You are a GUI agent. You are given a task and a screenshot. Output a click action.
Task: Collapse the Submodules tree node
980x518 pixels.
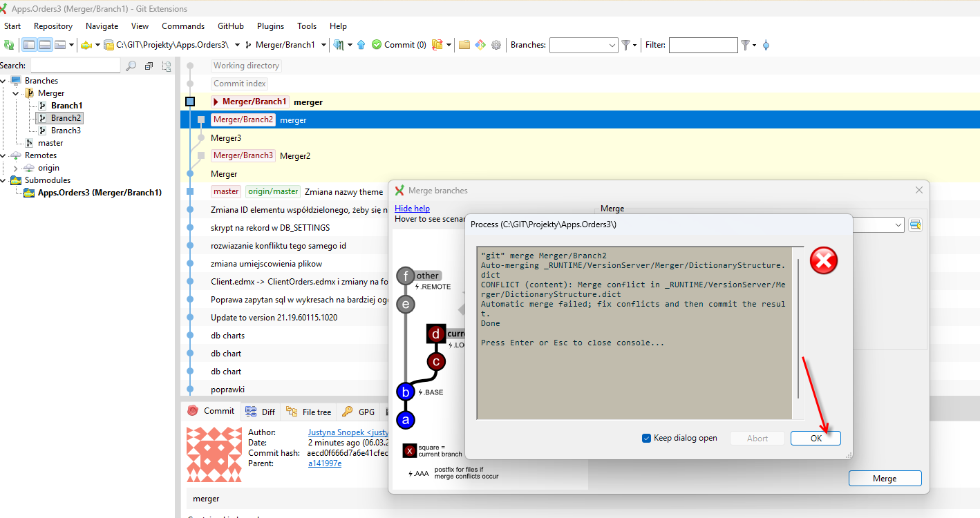[3, 180]
